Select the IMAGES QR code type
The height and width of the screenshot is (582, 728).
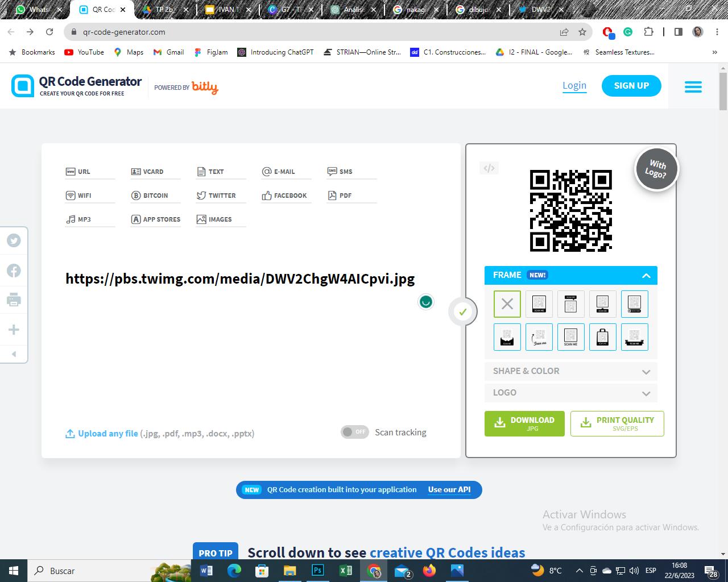click(x=221, y=219)
